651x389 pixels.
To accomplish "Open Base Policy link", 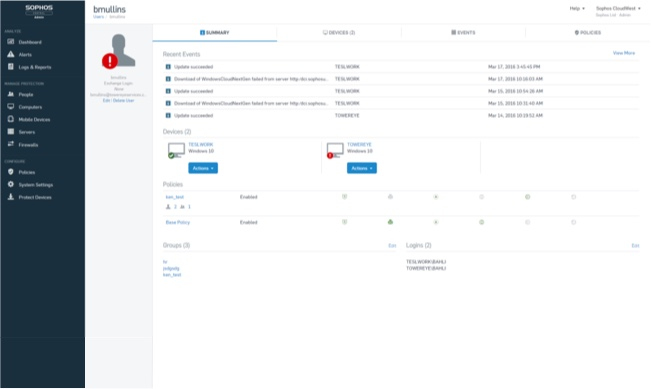I will 178,222.
